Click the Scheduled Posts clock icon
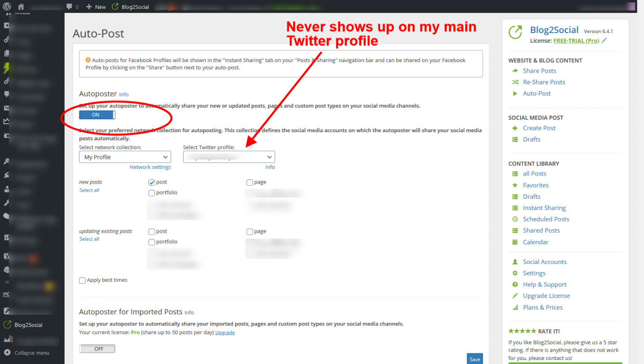The image size is (644, 364). click(514, 219)
